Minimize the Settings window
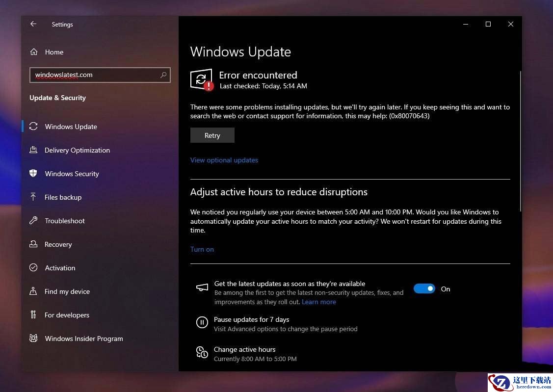Viewport: 553px width, 392px height. [x=466, y=24]
